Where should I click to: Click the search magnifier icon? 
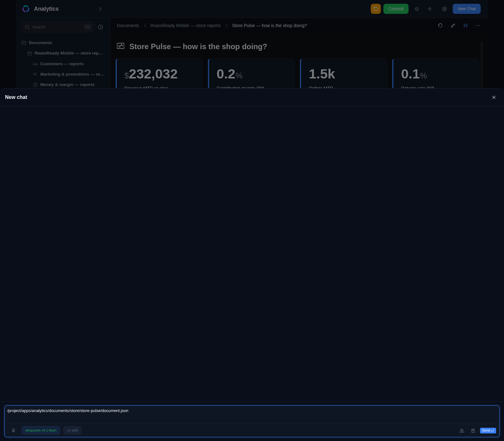click(27, 27)
